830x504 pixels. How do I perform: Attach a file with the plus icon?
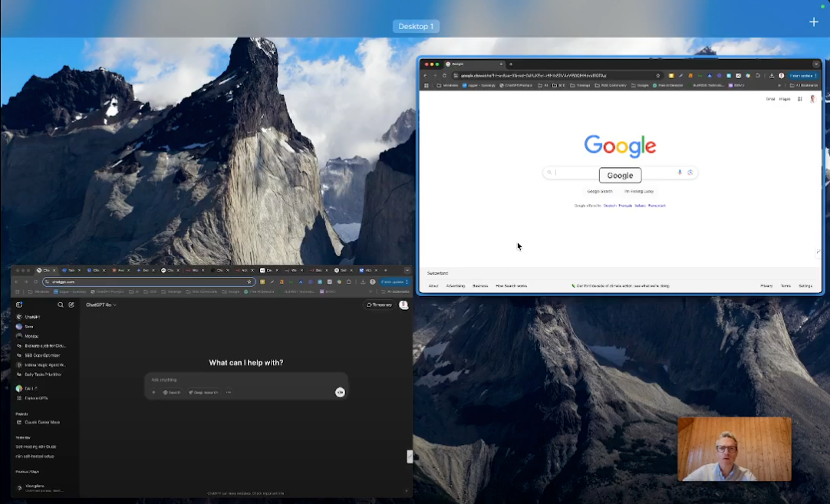click(x=154, y=392)
